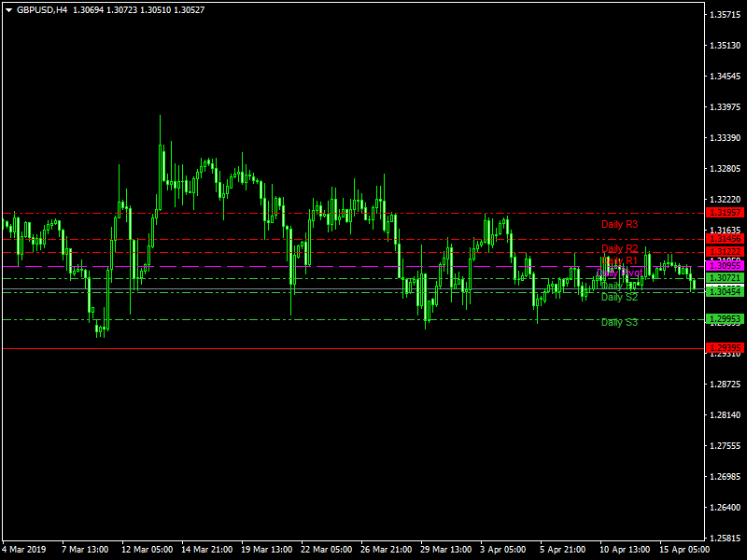The width and height of the screenshot is (747, 560).
Task: Open the chart dropdown arrow beside GBPUSD,H4
Action: coord(9,9)
